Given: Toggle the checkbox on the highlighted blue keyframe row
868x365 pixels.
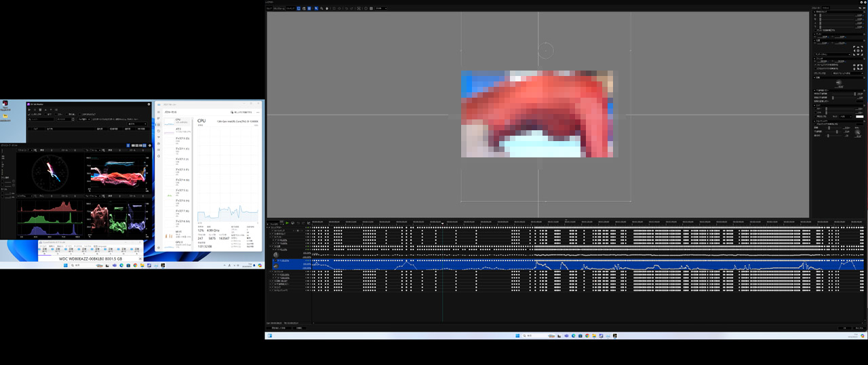Looking at the screenshot, I should click(275, 261).
